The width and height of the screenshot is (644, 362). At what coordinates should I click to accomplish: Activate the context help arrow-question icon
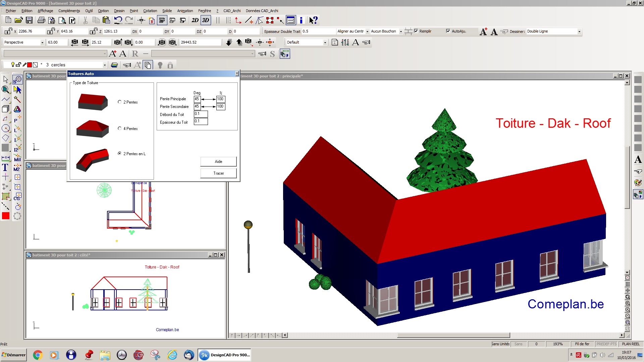click(x=313, y=20)
